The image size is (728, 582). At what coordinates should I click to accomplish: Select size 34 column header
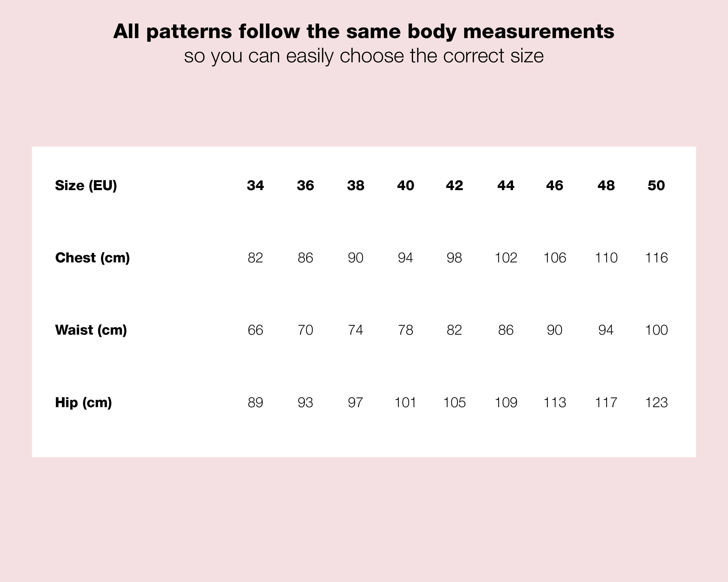[x=255, y=186]
